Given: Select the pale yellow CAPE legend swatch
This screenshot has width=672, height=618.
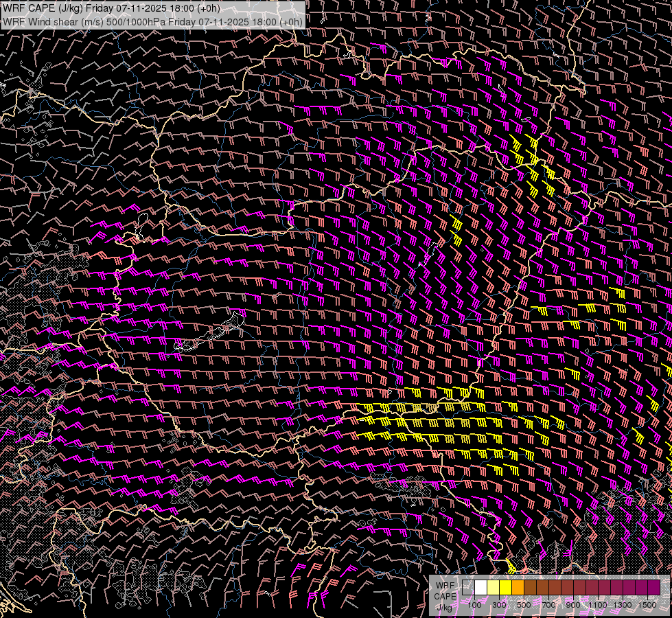Looking at the screenshot, I should tap(493, 588).
